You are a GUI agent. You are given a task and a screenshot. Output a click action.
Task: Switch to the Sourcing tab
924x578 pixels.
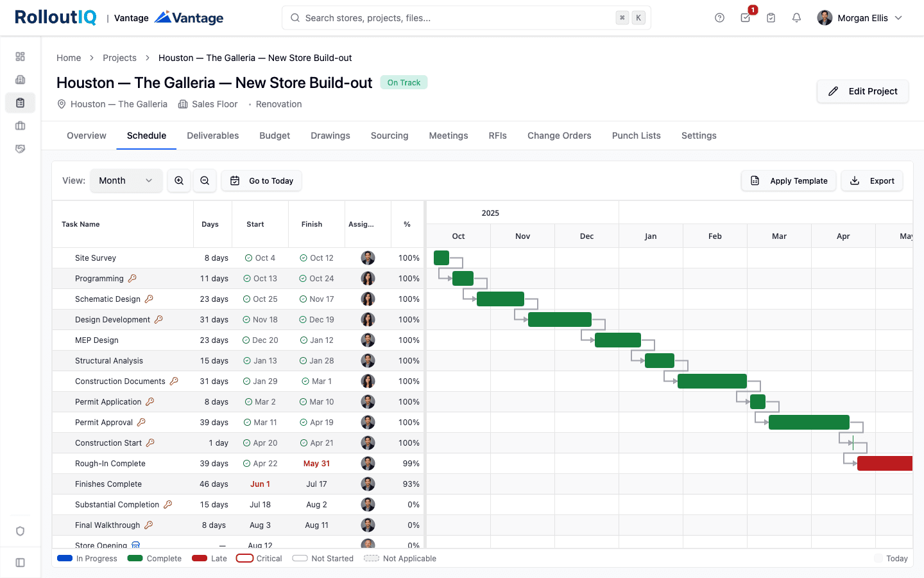point(389,136)
